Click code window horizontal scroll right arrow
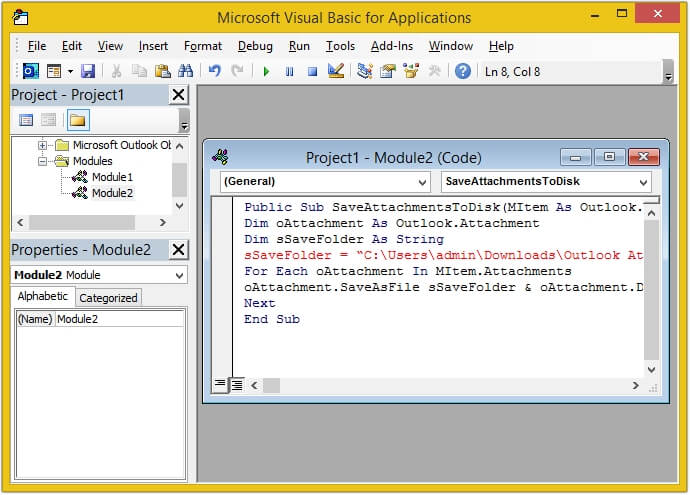Screen dimensions: 690x495 tap(635, 385)
